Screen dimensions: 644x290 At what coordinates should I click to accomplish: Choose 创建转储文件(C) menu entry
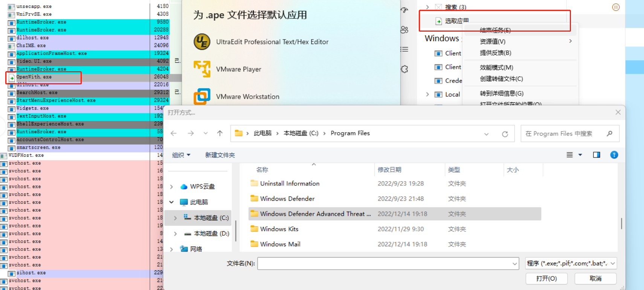point(520,79)
